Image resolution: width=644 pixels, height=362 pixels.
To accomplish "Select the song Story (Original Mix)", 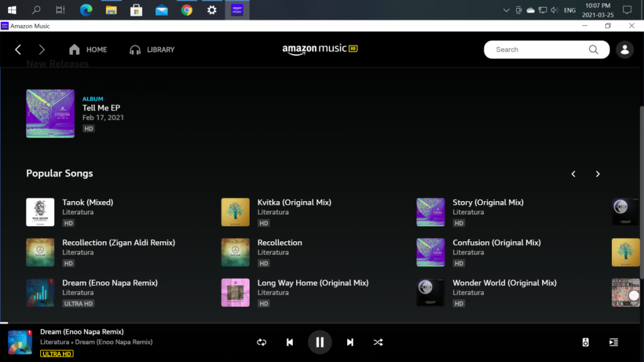I will [488, 202].
